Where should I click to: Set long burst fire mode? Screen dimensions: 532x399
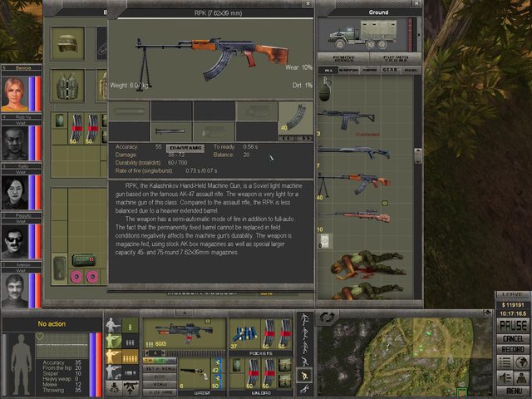(x=131, y=357)
